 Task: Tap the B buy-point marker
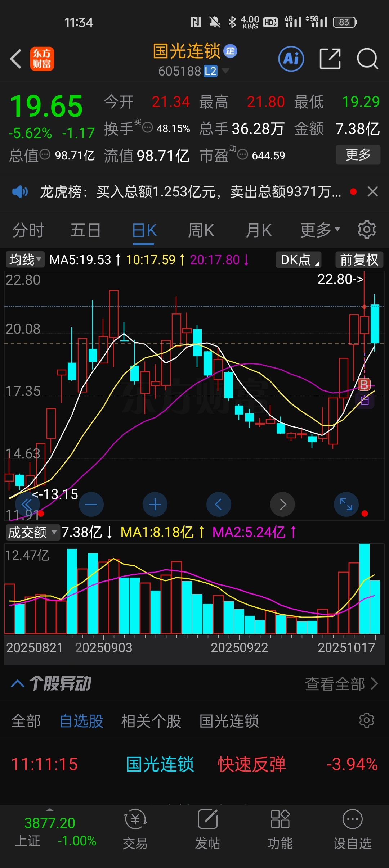[364, 385]
